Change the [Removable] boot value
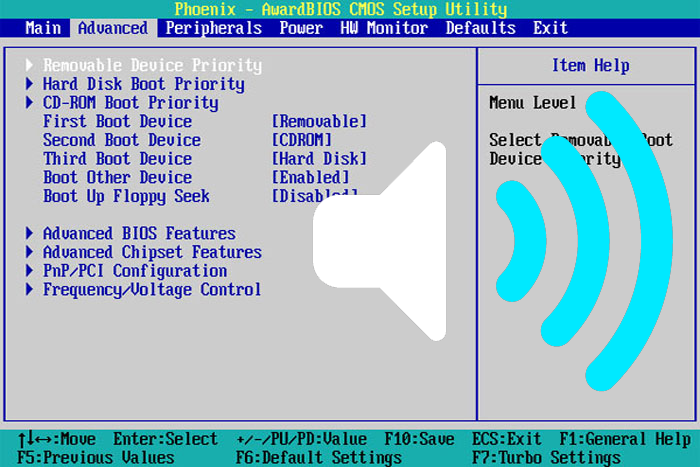Viewport: 700px width, 467px height. 319,121
